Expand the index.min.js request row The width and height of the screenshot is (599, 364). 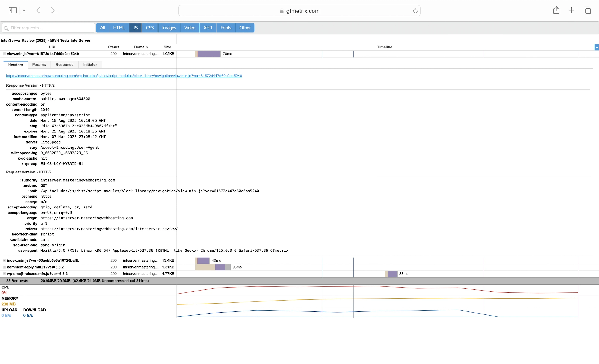pos(4,260)
